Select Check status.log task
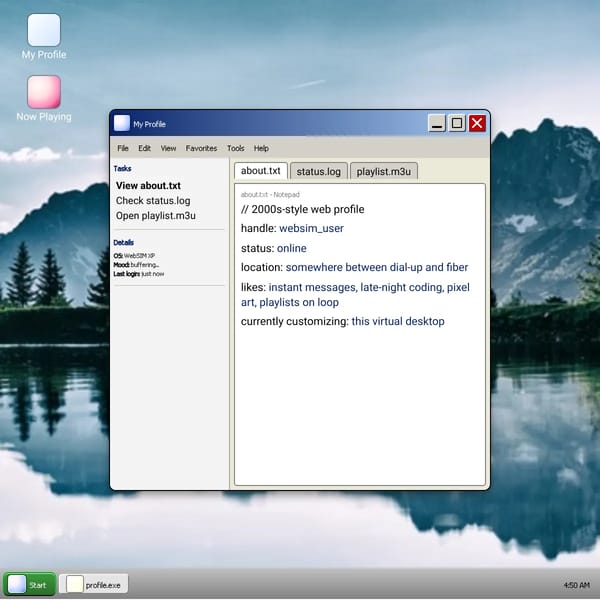Screen dimensions: 600x600 (153, 201)
